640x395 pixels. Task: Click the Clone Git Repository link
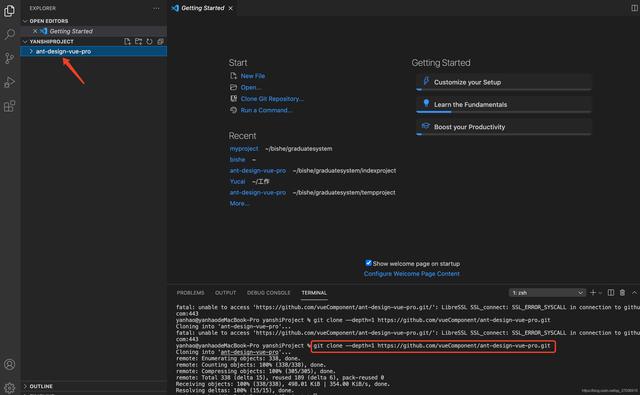(272, 99)
